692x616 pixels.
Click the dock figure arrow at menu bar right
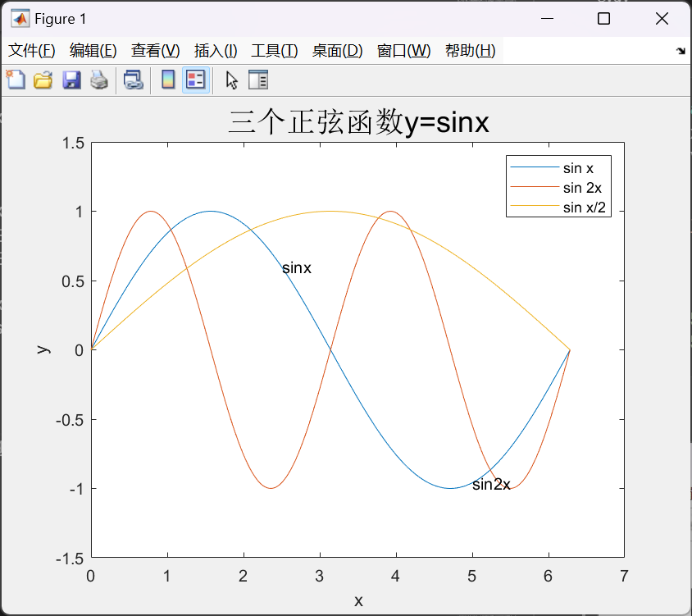pyautogui.click(x=680, y=51)
